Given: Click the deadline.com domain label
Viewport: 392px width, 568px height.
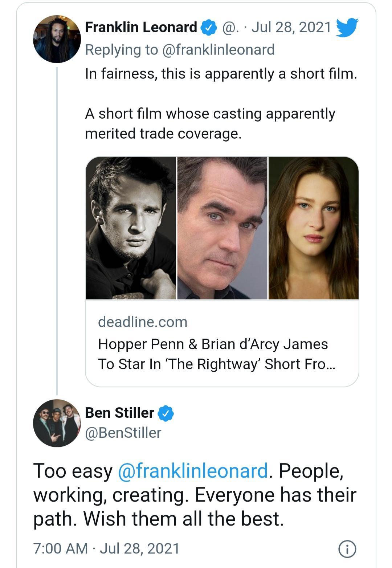Looking at the screenshot, I should pyautogui.click(x=143, y=322).
